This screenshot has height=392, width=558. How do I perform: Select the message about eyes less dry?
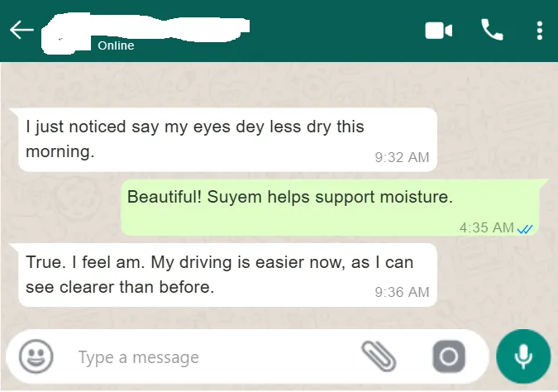[228, 140]
